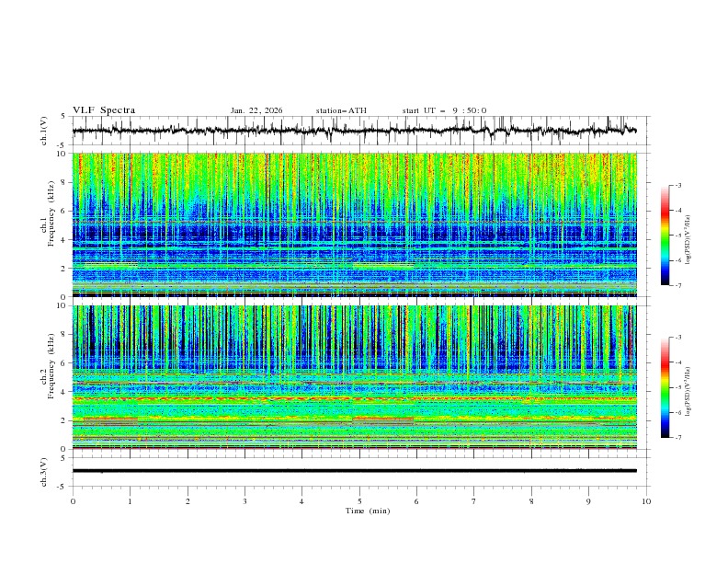Click the ch.1 color scale bar
The height and width of the screenshot is (563, 728).
(665, 236)
